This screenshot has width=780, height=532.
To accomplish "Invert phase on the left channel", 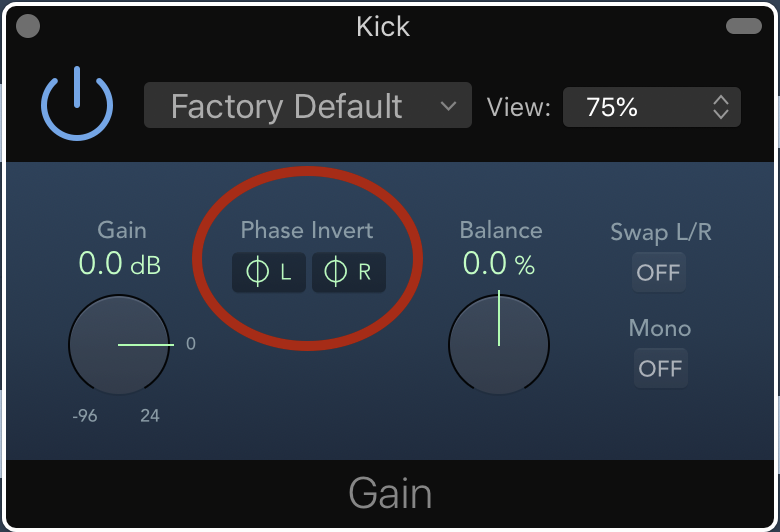I will pyautogui.click(x=269, y=272).
